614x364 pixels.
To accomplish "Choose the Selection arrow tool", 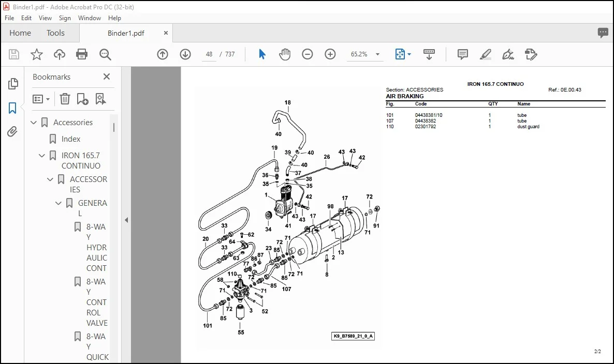I will (x=262, y=54).
